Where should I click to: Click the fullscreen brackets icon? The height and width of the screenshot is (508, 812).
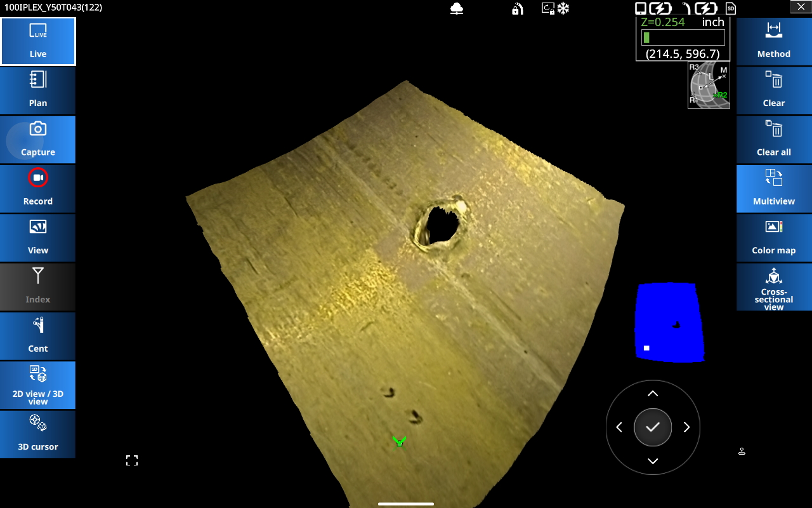[132, 460]
